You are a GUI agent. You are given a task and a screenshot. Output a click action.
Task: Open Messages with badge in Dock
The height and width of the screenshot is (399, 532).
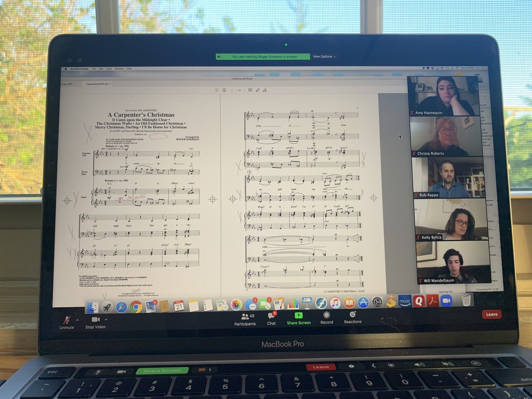click(252, 305)
